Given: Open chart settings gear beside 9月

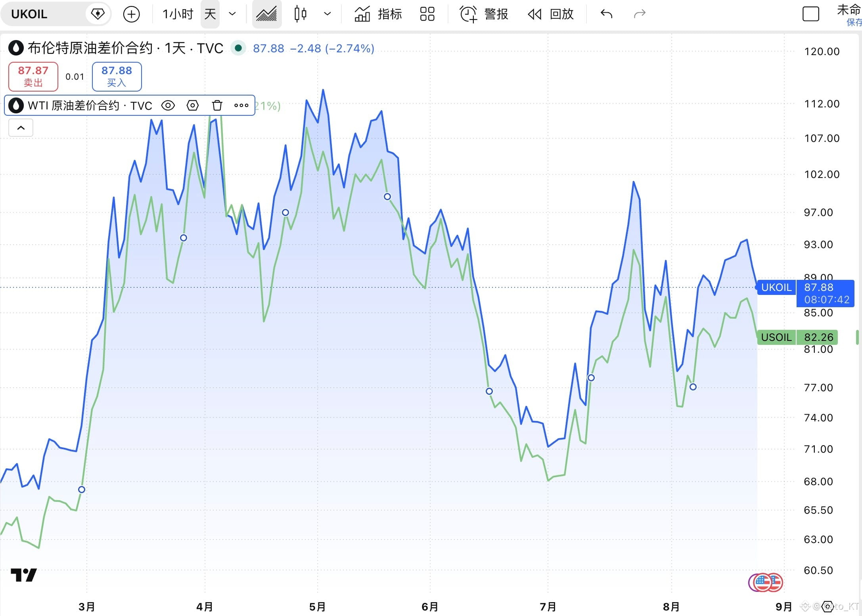Looking at the screenshot, I should click(827, 606).
